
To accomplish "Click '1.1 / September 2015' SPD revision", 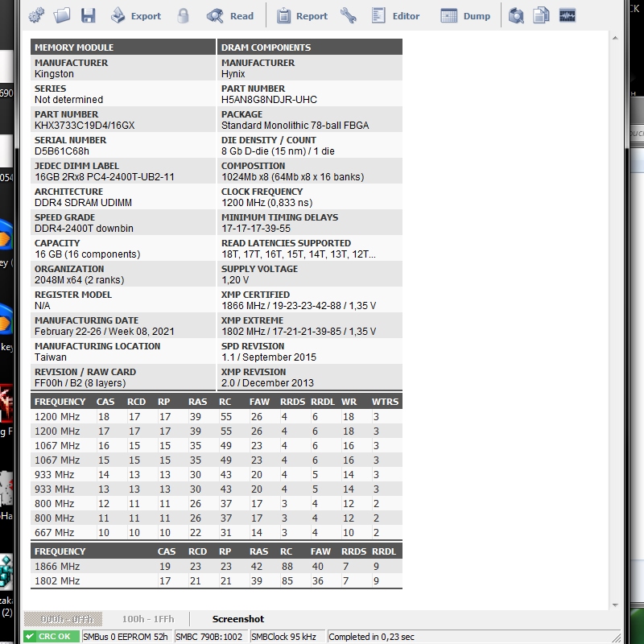I will pos(269,357).
